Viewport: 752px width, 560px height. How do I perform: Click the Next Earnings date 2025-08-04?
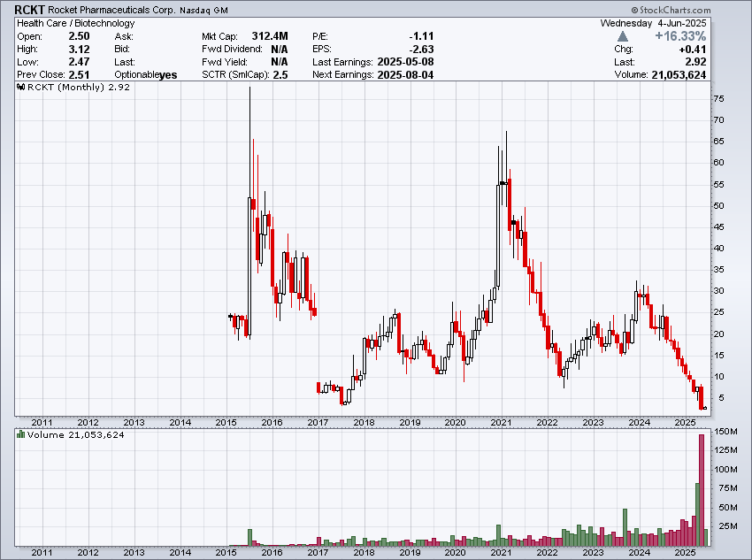[x=406, y=75]
